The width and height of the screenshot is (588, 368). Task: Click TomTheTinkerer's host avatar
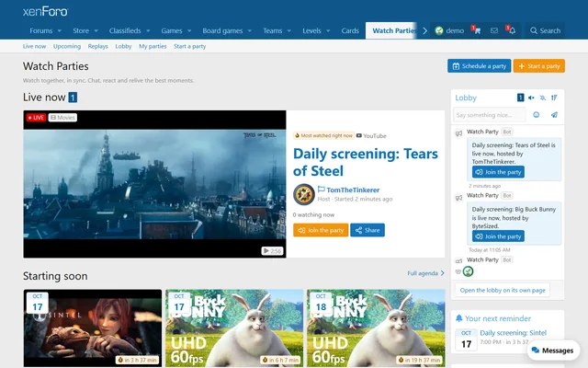(x=304, y=194)
